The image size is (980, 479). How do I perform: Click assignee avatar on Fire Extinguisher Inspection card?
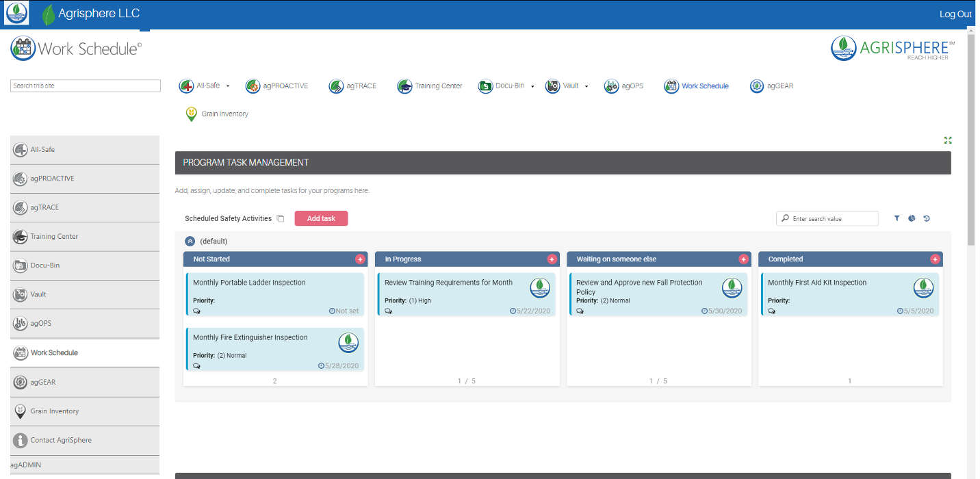[x=348, y=342]
